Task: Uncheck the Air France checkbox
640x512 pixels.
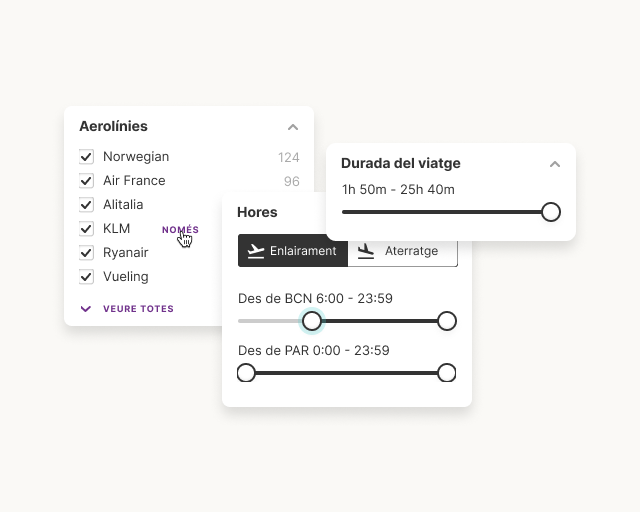Action: 86,181
